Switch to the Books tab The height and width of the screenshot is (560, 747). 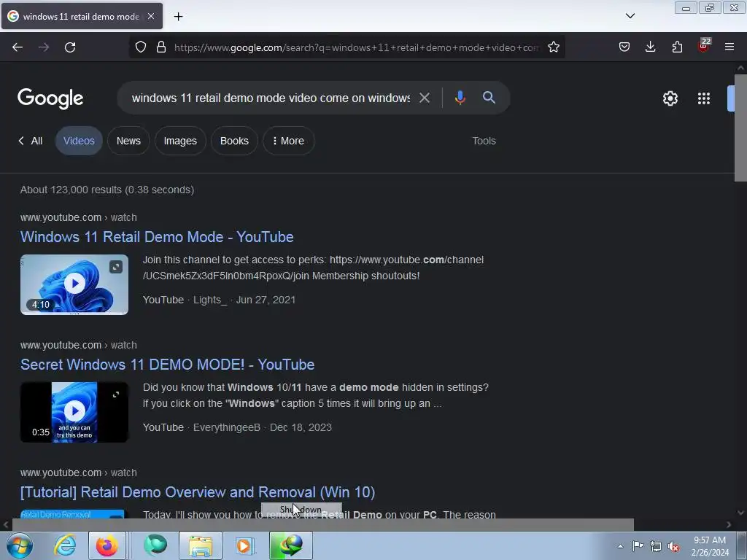234,141
